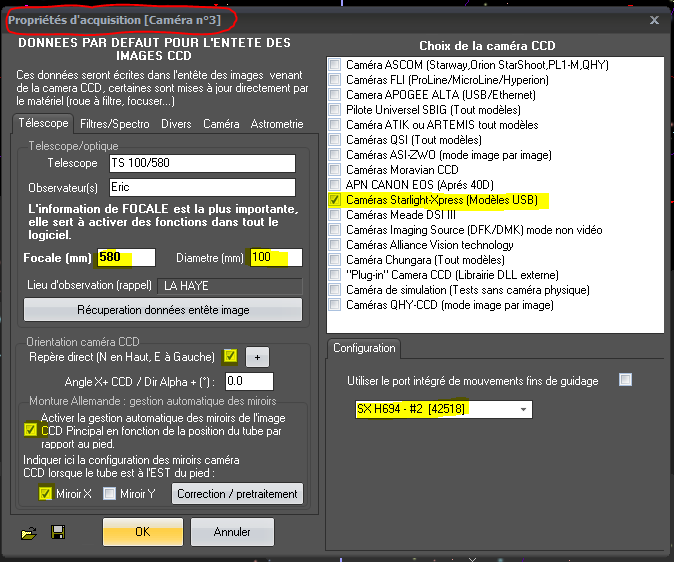674x562 pixels.
Task: Open the SX H694 camera dropdown
Action: pos(523,409)
